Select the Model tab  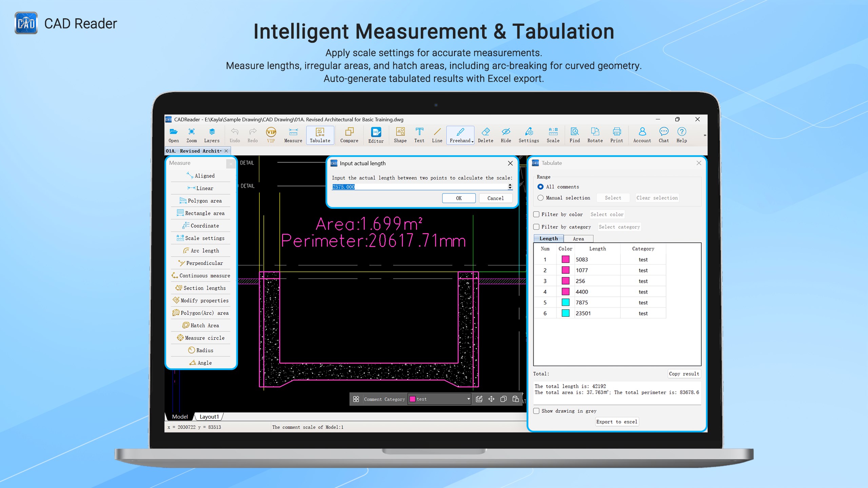[x=180, y=416]
